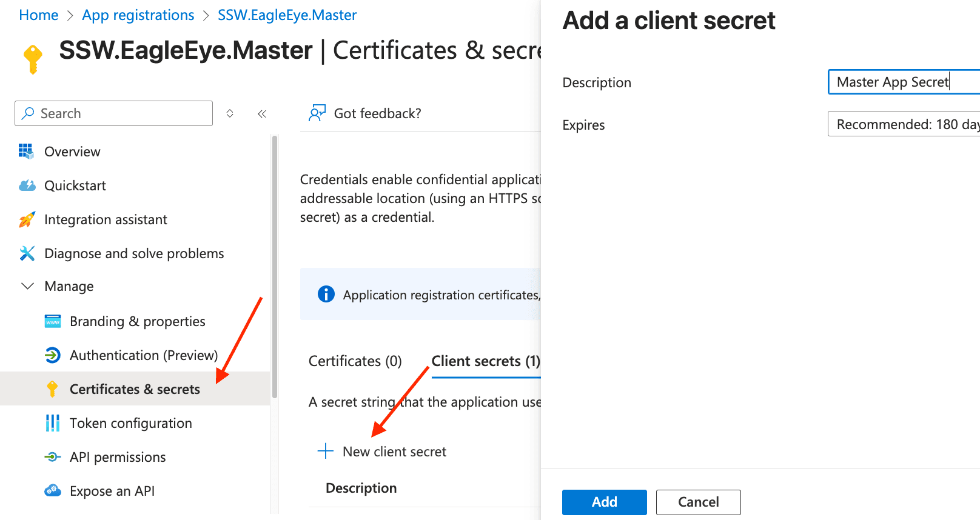Click the Certificates & secrets key icon in sidebar
This screenshot has height=520, width=980.
[52, 389]
